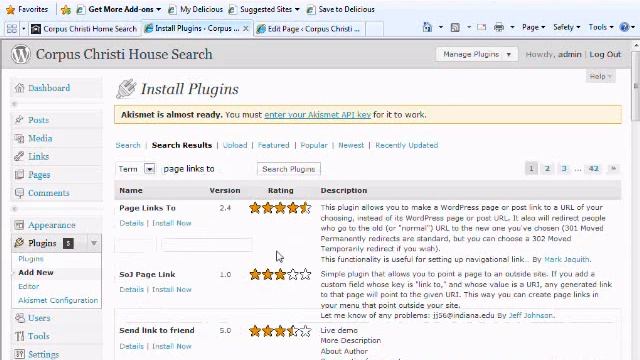Open Dashboard in the sidebar
The height and width of the screenshot is (360, 640).
[x=49, y=88]
